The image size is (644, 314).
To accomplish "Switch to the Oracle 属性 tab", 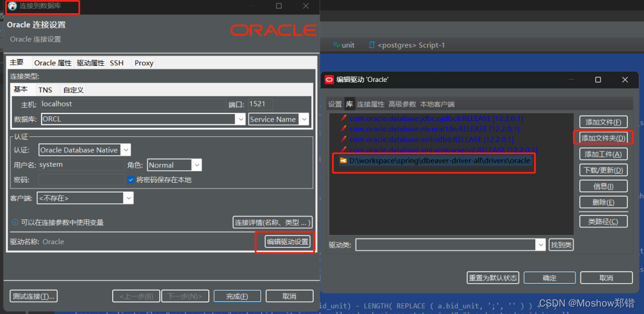I will [x=53, y=63].
